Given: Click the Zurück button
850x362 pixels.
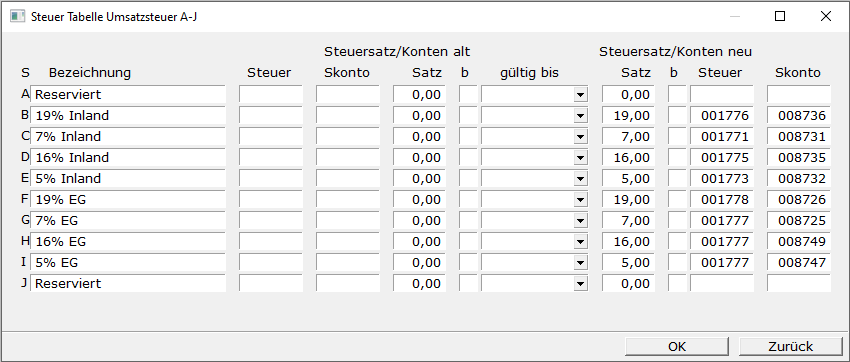Looking at the screenshot, I should (790, 346).
